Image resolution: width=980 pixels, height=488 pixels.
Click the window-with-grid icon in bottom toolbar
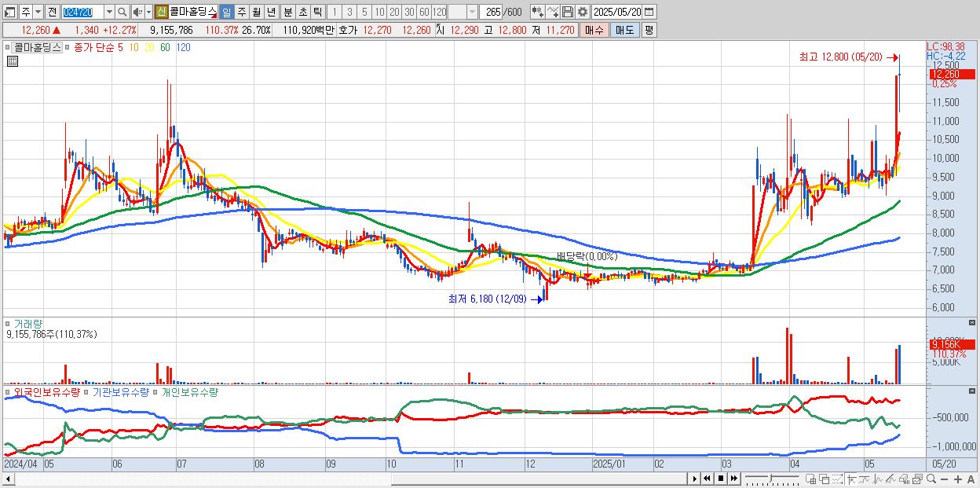tap(811, 479)
